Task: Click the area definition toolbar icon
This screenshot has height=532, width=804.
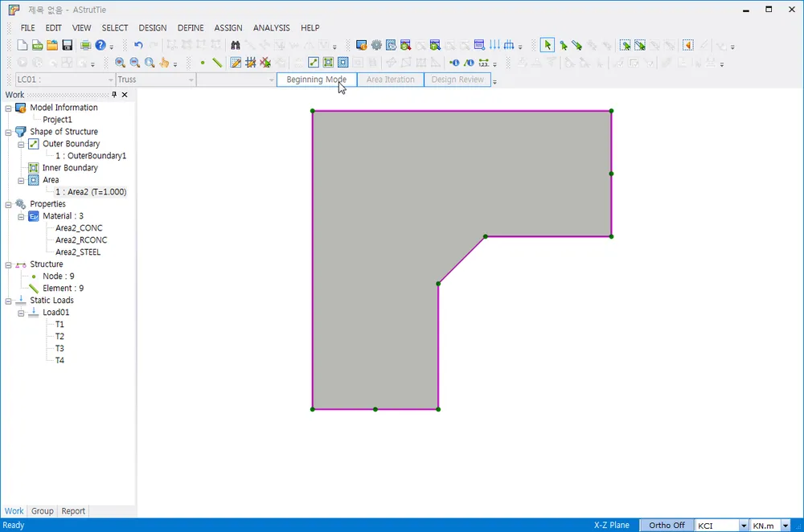Action: tap(343, 63)
